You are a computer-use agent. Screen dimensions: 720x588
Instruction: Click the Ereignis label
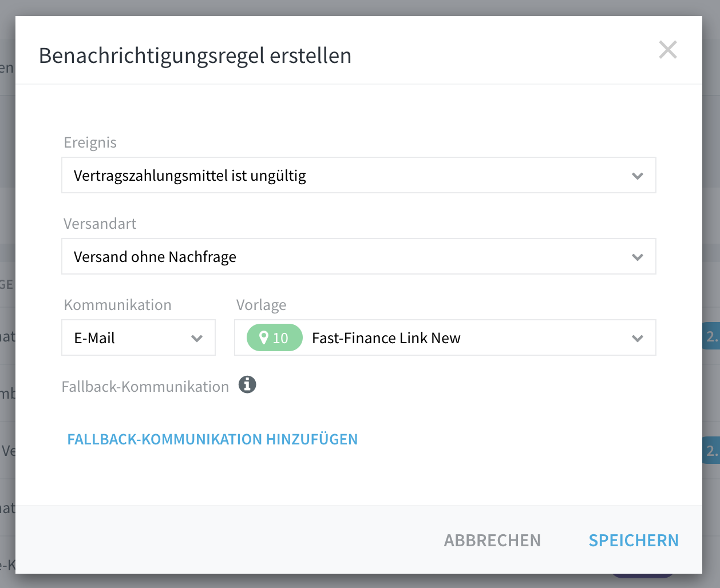[90, 142]
